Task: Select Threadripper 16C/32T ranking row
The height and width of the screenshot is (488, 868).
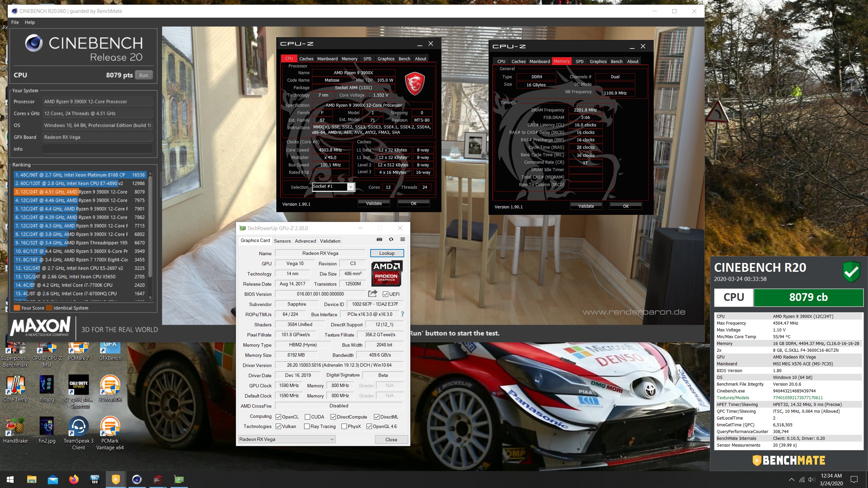Action: tap(80, 243)
